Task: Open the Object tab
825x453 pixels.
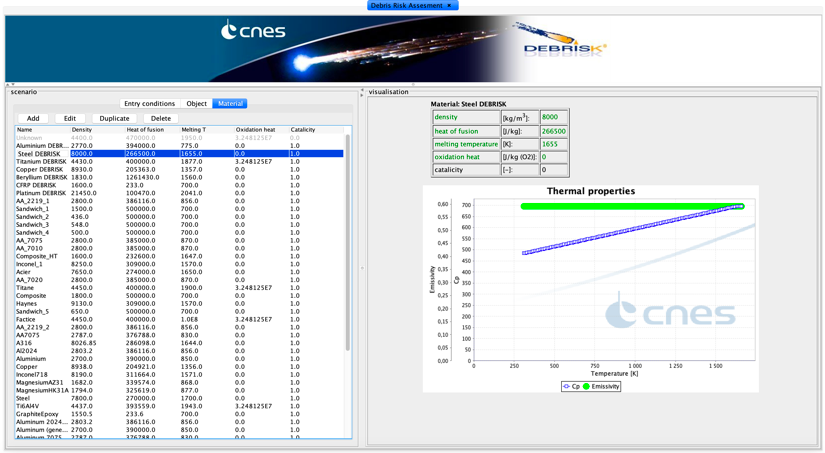Action: coord(196,104)
